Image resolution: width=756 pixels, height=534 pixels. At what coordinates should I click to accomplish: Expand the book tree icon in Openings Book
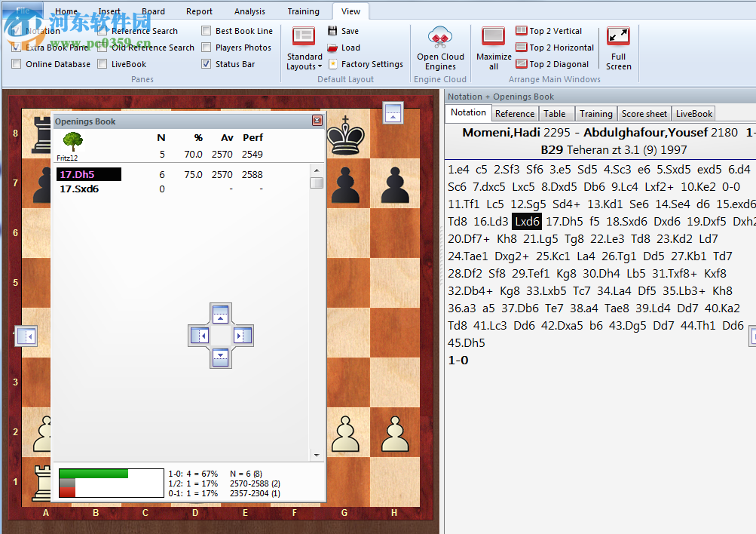(72, 140)
